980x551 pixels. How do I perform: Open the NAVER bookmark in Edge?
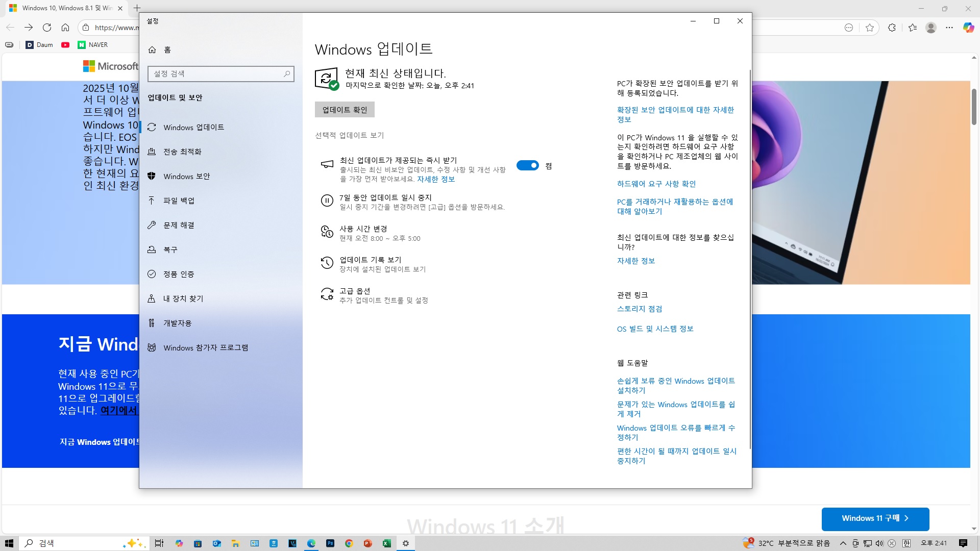[x=93, y=45]
